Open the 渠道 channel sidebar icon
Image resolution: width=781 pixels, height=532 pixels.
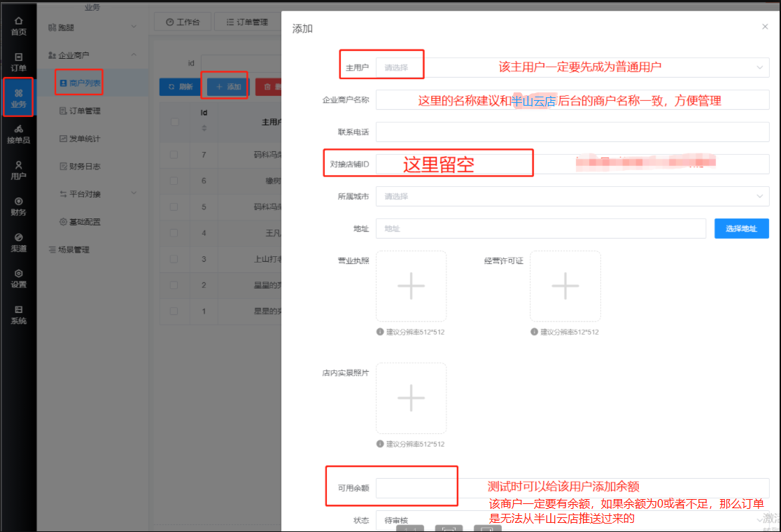[x=18, y=243]
